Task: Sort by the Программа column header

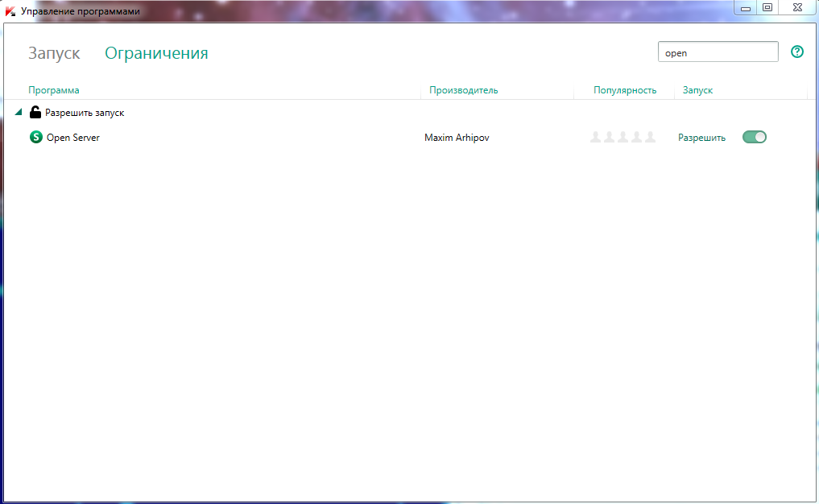Action: 54,90
